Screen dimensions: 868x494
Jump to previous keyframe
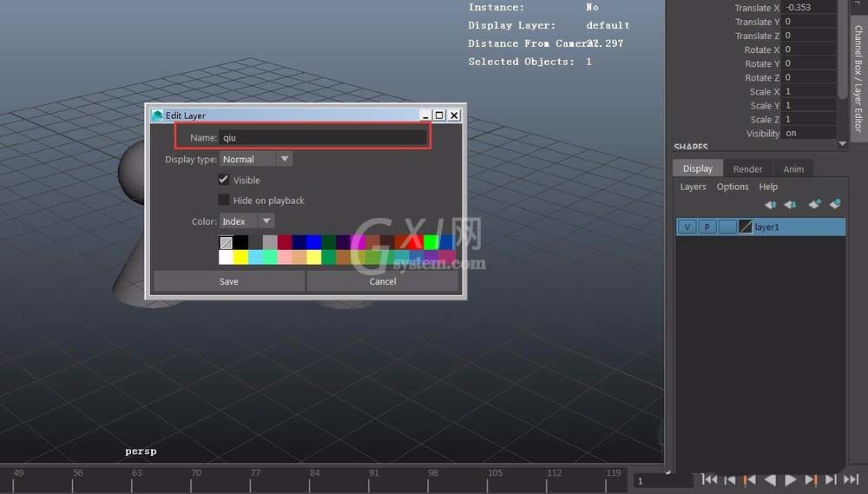[750, 479]
